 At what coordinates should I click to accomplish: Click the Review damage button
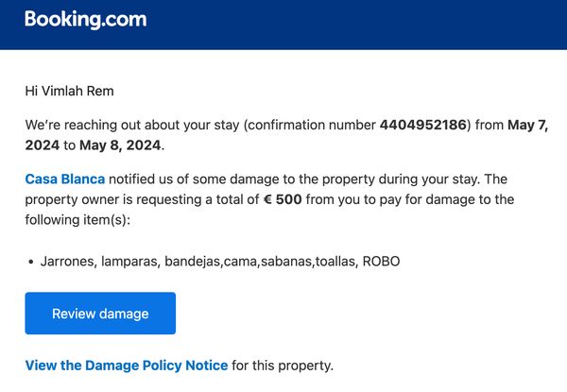(100, 314)
